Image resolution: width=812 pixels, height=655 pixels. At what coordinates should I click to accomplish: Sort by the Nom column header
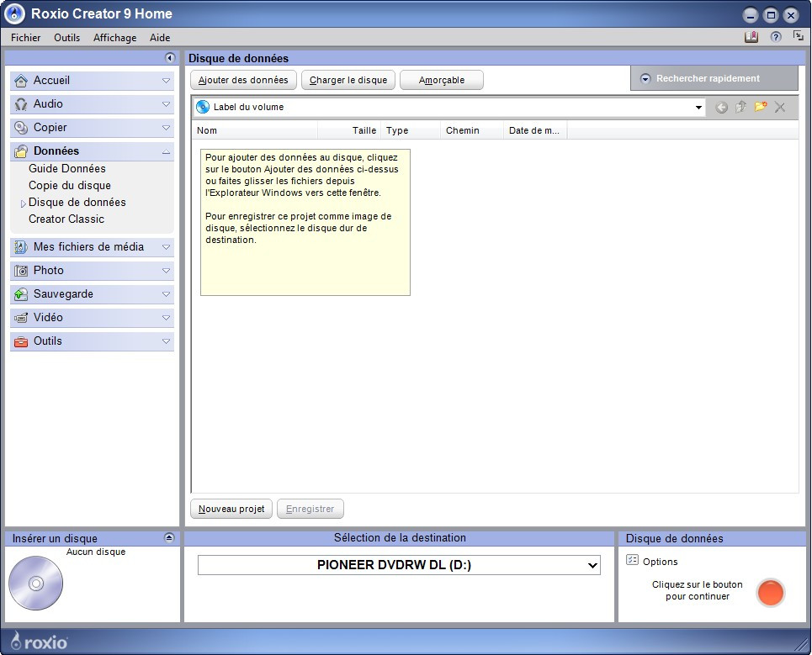(x=255, y=130)
